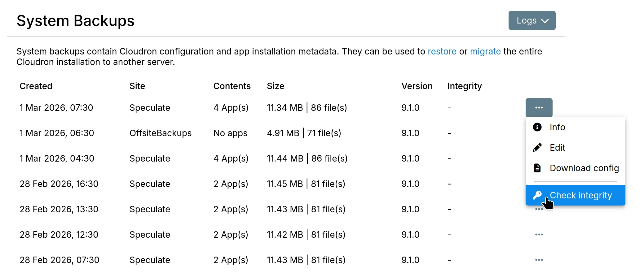Click the Info circle icon in the menu
This screenshot has height=273, width=644.
537,127
